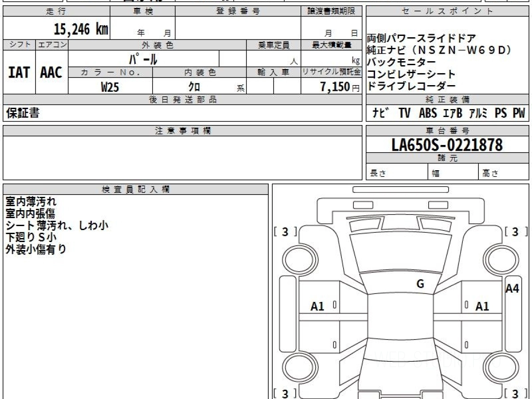Image resolution: width=532 pixels, height=399 pixels.
Task: Click the 注意事項欄 header
Action: point(182,131)
